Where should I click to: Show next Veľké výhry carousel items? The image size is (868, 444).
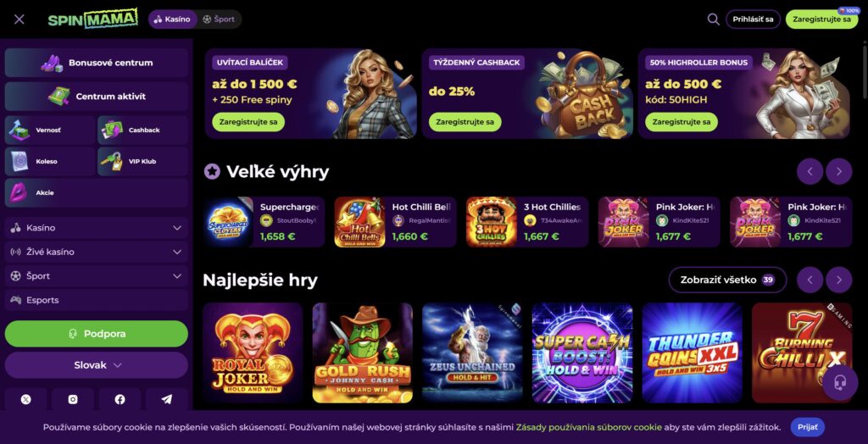[x=838, y=172]
